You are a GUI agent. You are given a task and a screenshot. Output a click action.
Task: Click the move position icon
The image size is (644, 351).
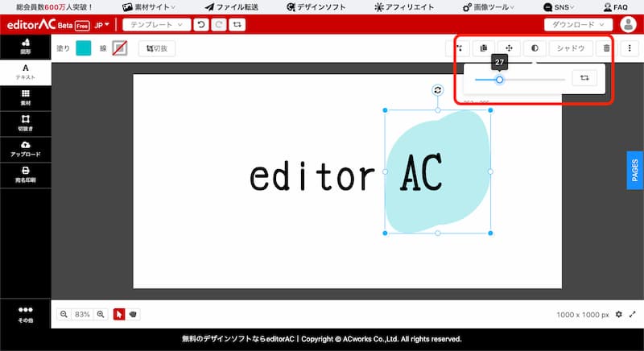click(509, 48)
